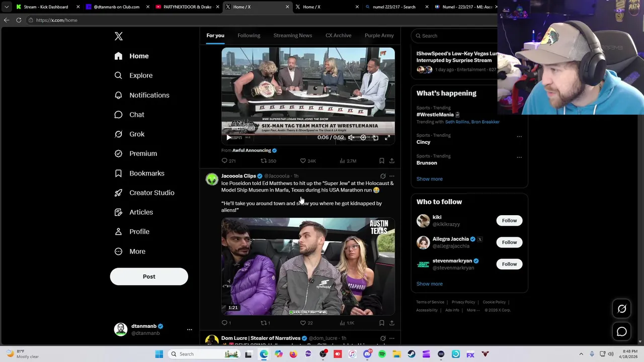Open the Explore page
The width and height of the screenshot is (644, 362).
click(x=133, y=75)
